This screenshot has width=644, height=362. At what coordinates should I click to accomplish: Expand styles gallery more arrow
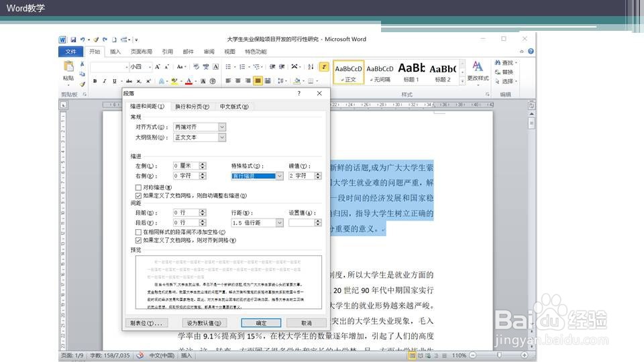(x=462, y=81)
